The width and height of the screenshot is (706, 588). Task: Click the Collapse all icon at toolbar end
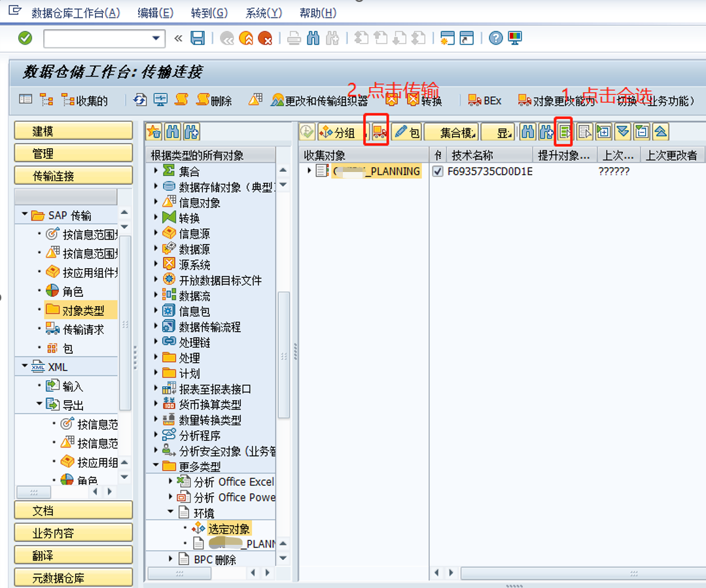pyautogui.click(x=661, y=132)
